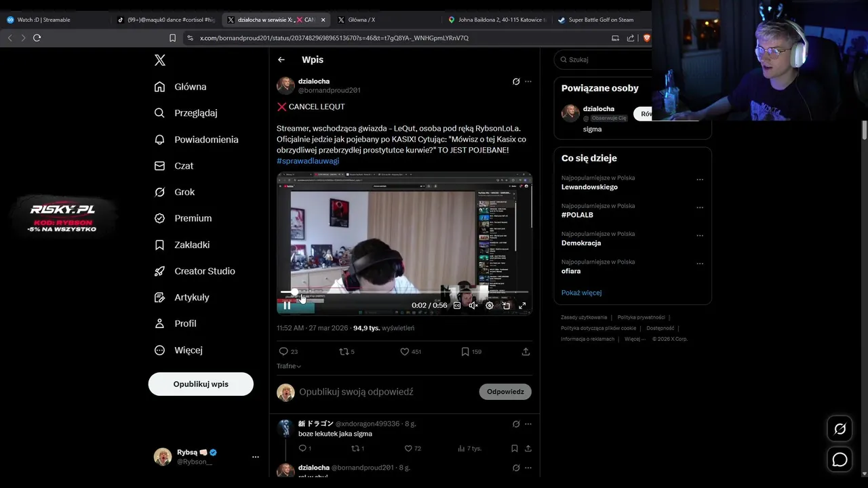Open the Trafne sort dropdown

point(289,366)
